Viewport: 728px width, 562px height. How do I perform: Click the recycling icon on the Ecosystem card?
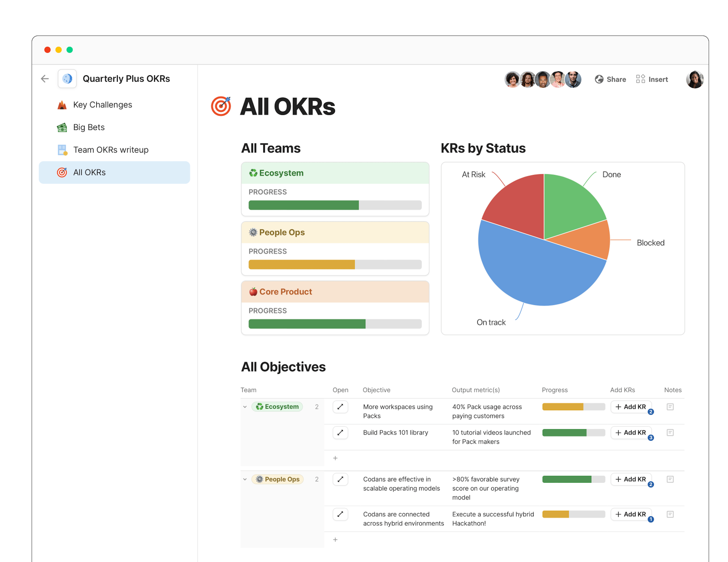254,173
